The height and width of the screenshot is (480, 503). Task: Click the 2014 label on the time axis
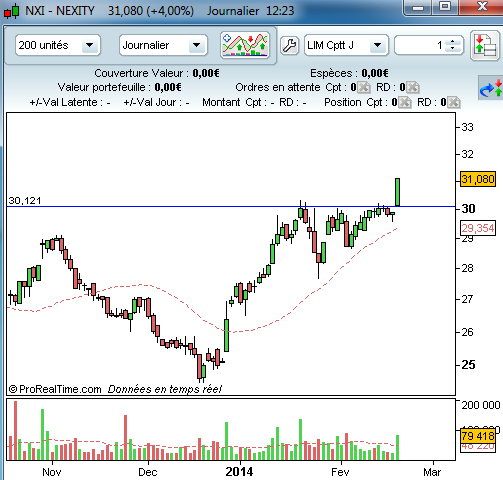[x=239, y=472]
